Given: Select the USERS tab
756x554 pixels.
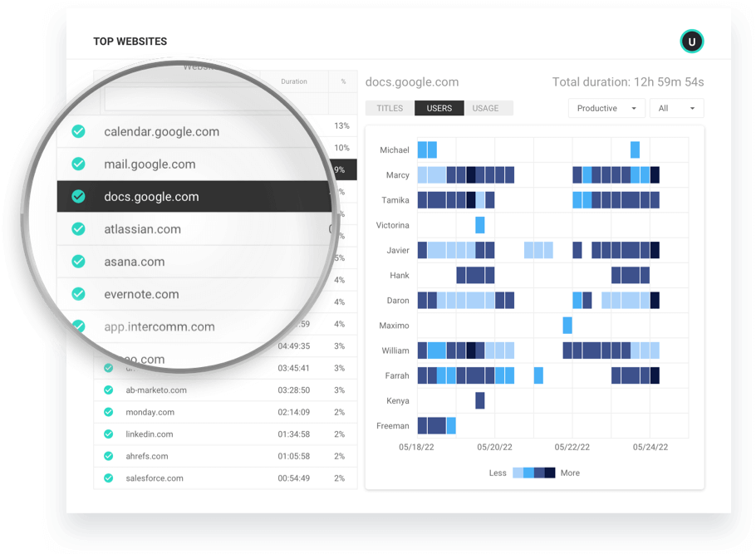Looking at the screenshot, I should pos(439,108).
